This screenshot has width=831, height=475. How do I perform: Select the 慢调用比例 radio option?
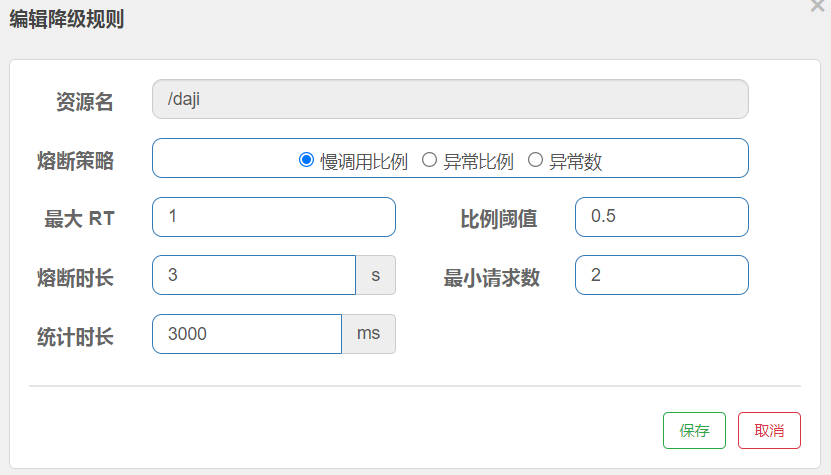307,160
